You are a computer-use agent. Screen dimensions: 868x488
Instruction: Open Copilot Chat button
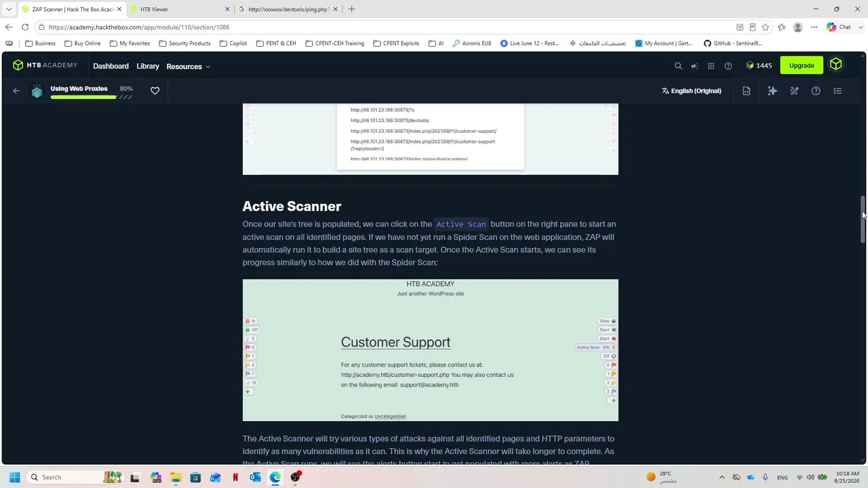tap(839, 27)
